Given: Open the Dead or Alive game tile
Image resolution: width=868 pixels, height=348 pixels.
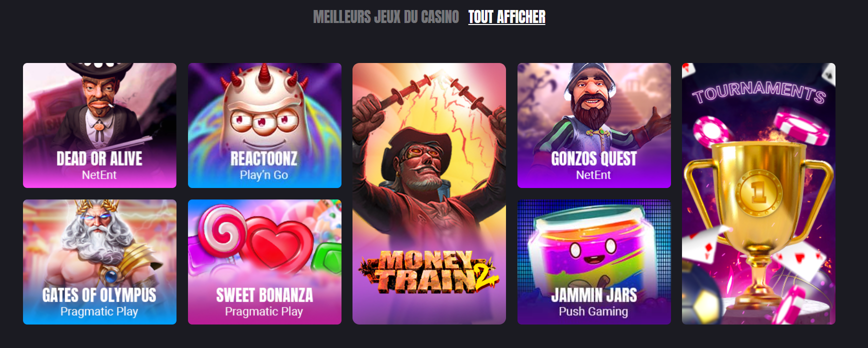Looking at the screenshot, I should click(x=99, y=125).
